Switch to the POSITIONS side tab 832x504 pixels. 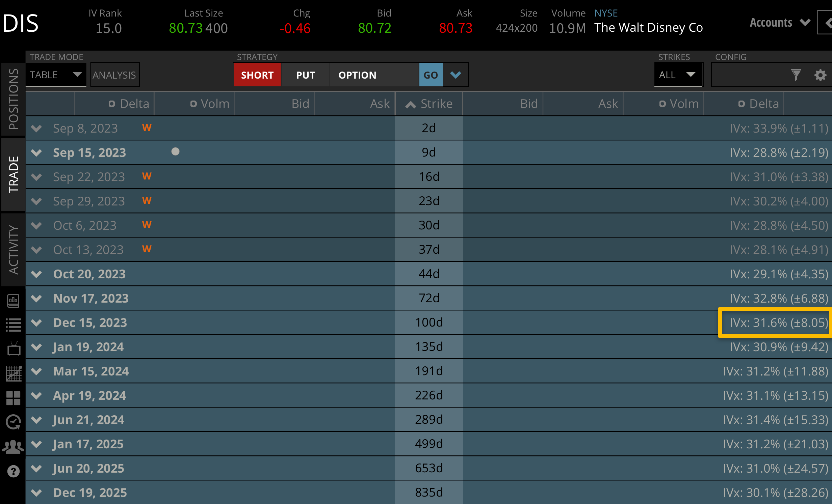pos(13,99)
